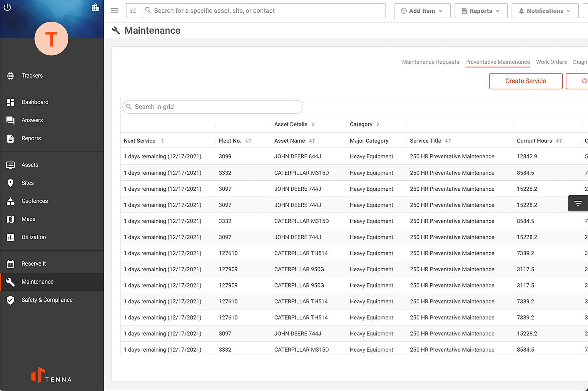Open Trackers in the sidebar

click(32, 76)
